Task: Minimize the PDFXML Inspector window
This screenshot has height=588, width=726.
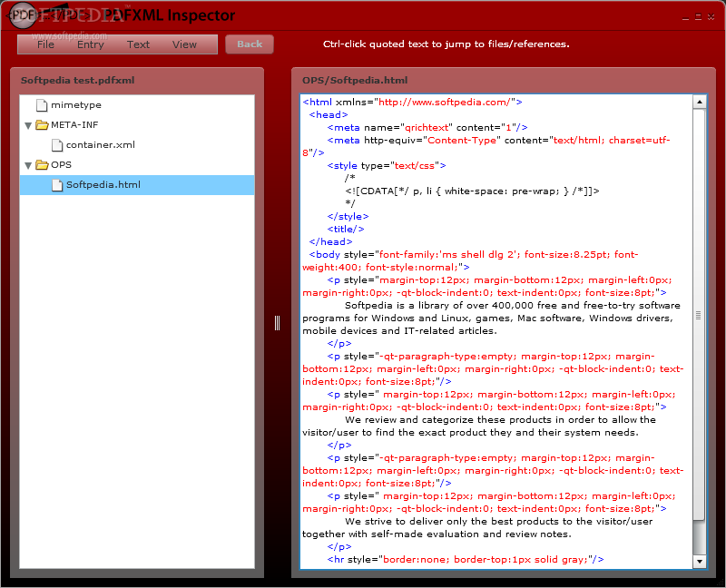Action: coord(685,17)
